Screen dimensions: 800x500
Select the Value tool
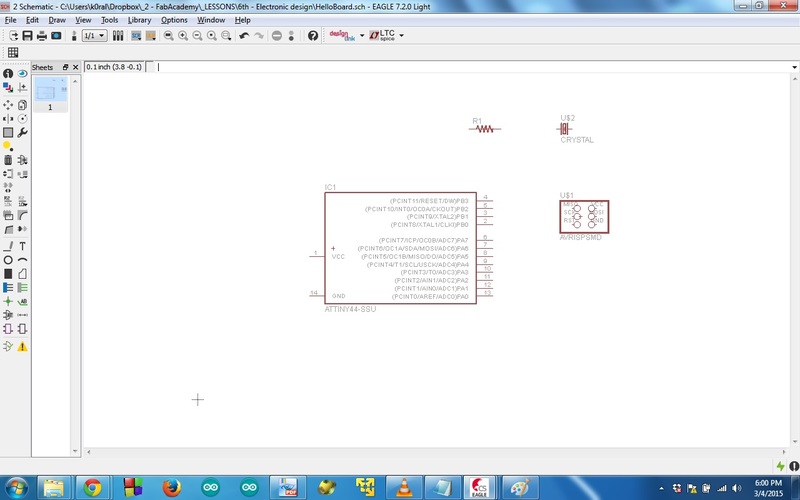click(22, 202)
